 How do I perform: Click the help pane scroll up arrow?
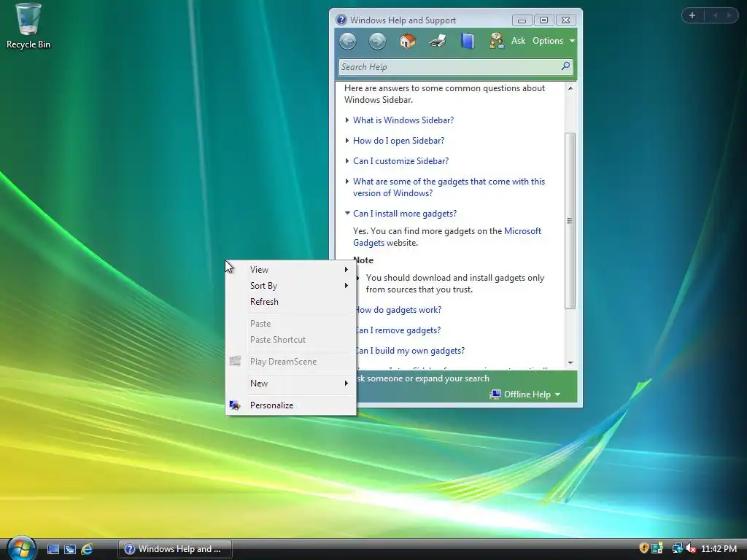coord(570,88)
